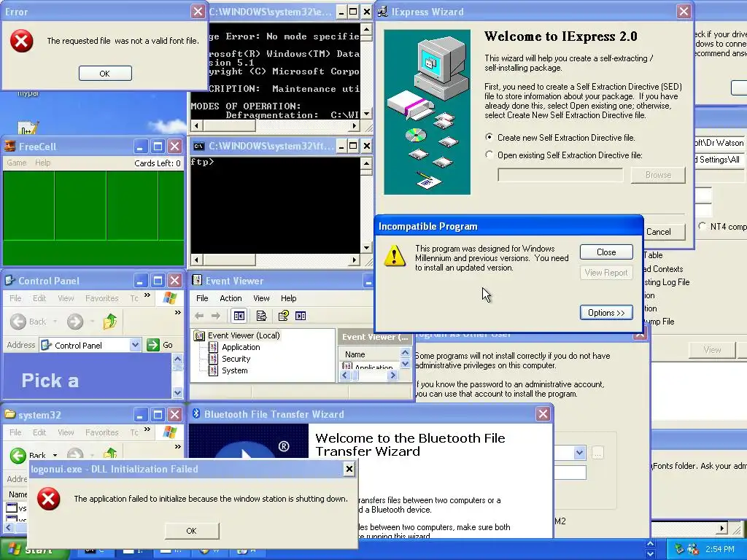The image size is (747, 560).
Task: Open Back history dropdown arrow in system32
Action: (x=55, y=455)
